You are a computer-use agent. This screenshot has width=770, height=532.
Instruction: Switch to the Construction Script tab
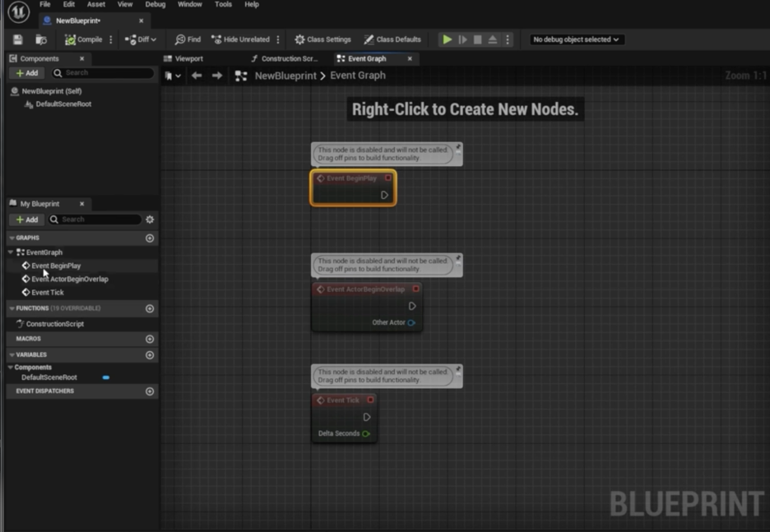[285, 59]
